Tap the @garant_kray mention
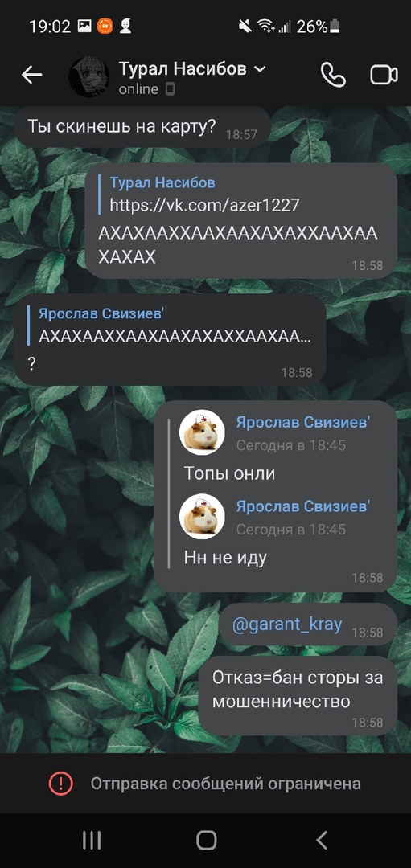 coord(287,624)
